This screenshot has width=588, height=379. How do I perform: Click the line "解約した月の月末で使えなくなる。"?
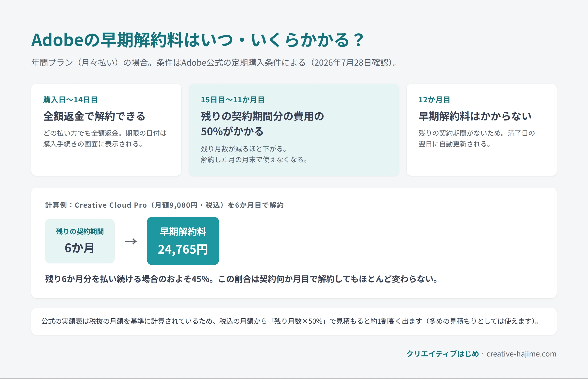tap(254, 160)
